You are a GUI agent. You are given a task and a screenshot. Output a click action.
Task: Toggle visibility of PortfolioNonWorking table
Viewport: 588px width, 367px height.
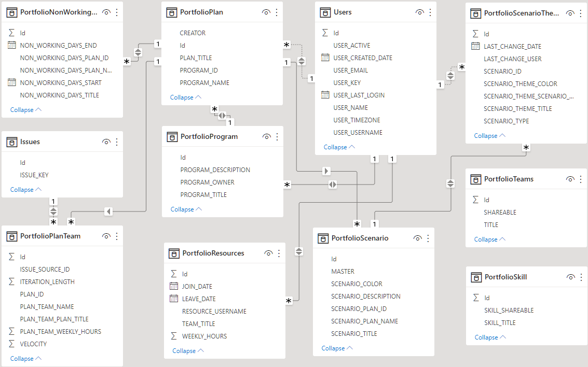tap(106, 12)
